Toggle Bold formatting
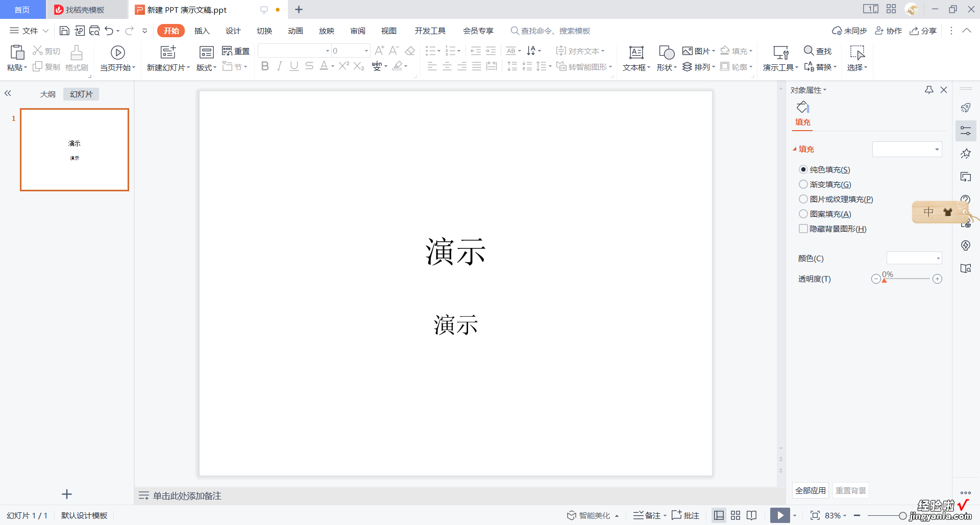980x525 pixels. click(x=265, y=66)
